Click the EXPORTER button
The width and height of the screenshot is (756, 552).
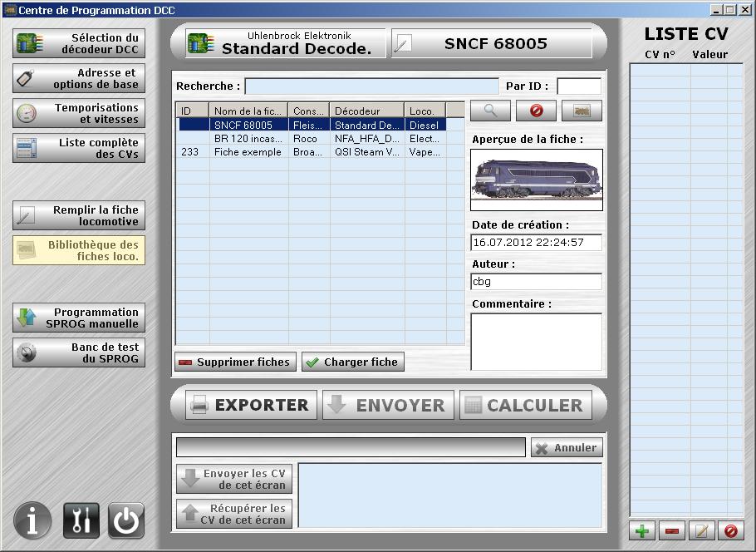coord(251,405)
